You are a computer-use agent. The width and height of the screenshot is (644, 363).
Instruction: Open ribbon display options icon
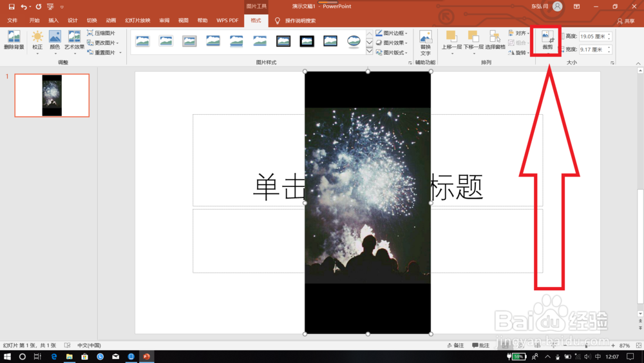576,6
